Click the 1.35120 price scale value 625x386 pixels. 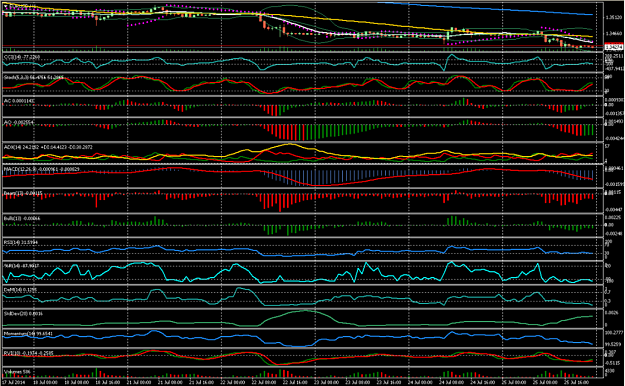(613, 18)
